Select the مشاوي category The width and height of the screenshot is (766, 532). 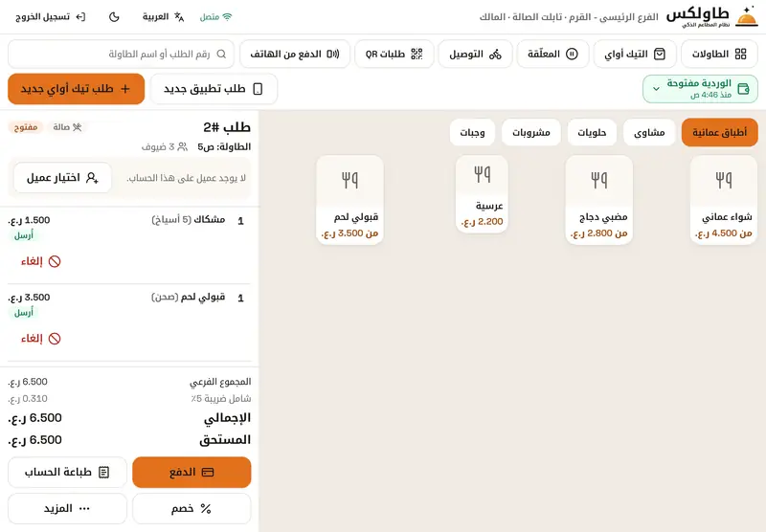[649, 132]
